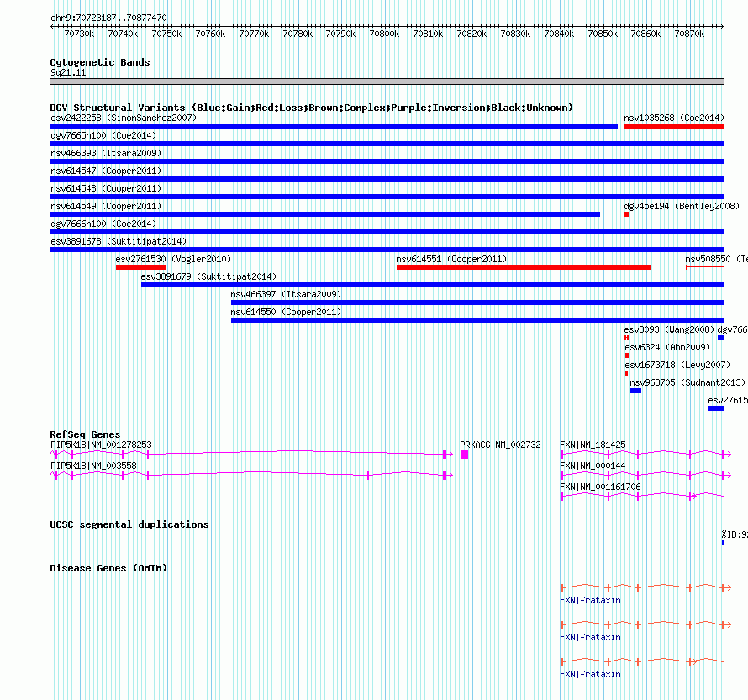Open the UCSC segmental duplications track title
This screenshot has width=748, height=700.
pyautogui.click(x=129, y=524)
